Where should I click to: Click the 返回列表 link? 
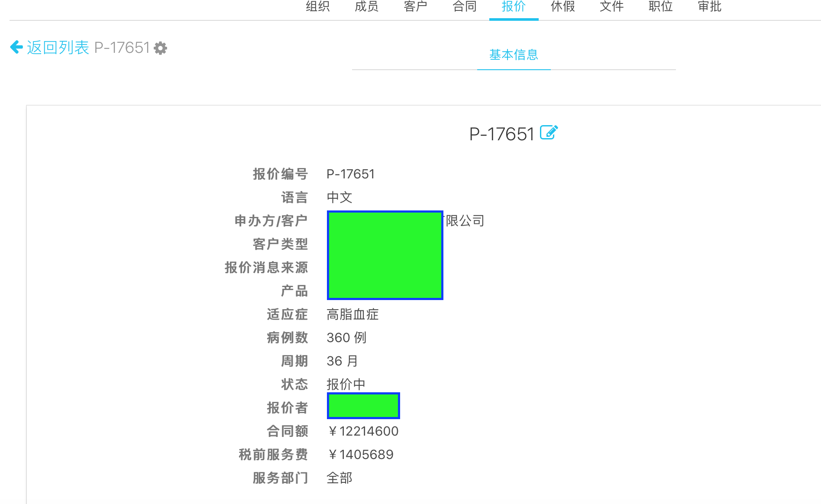coord(58,48)
